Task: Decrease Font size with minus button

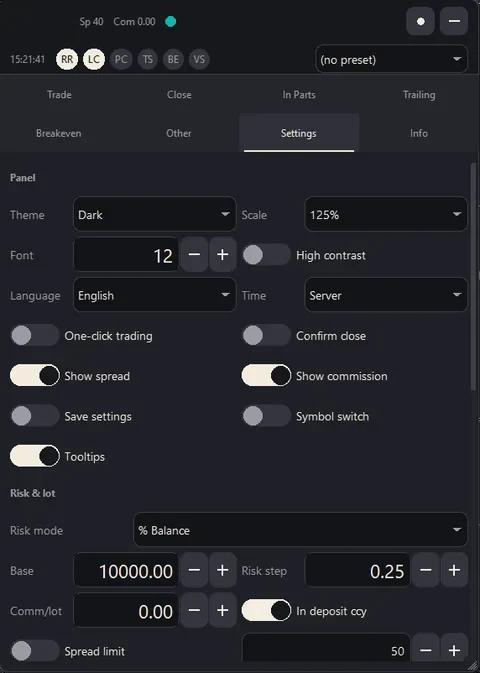Action: (x=194, y=255)
